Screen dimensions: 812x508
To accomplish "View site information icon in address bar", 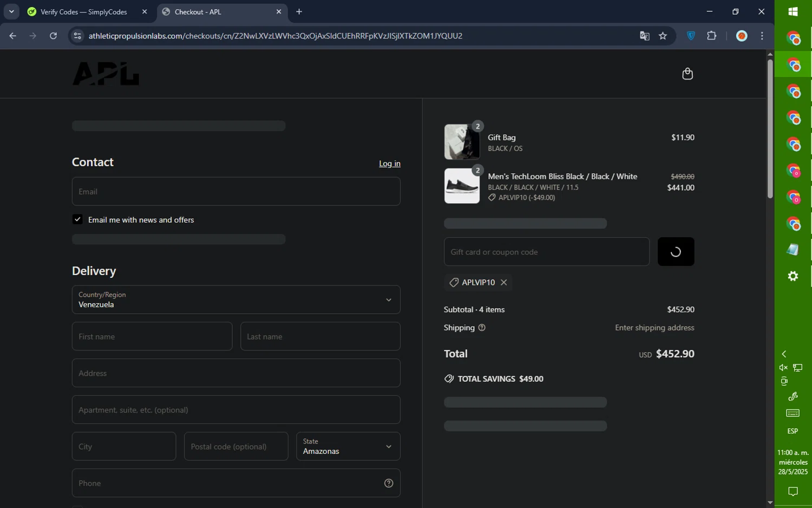I will tap(77, 36).
